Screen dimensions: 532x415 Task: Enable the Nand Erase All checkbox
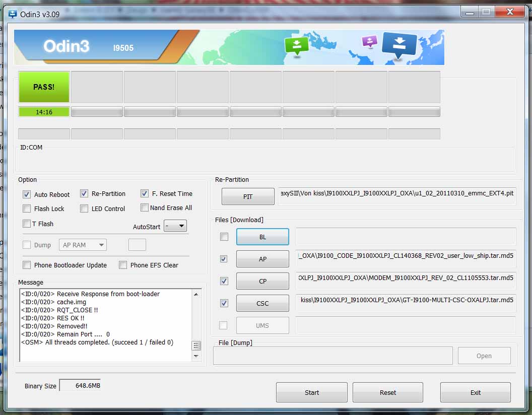145,208
